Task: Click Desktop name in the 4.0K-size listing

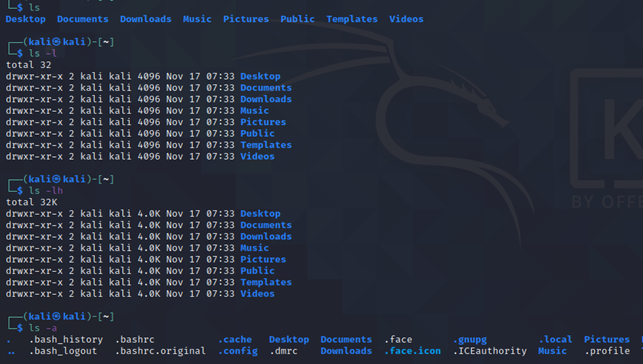Action: (x=260, y=214)
